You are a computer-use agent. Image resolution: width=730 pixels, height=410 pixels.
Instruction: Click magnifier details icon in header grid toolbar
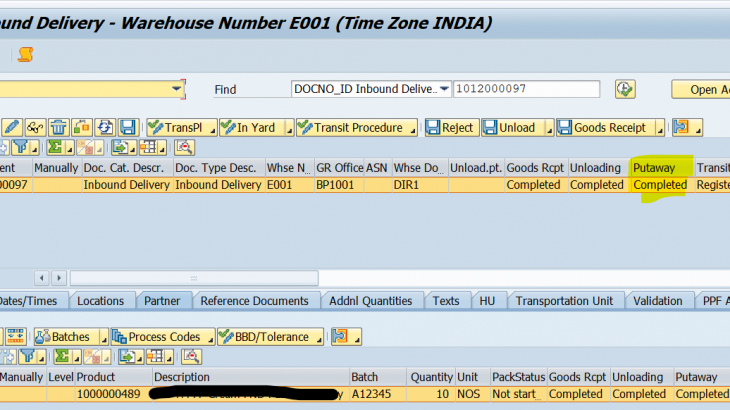tap(184, 148)
